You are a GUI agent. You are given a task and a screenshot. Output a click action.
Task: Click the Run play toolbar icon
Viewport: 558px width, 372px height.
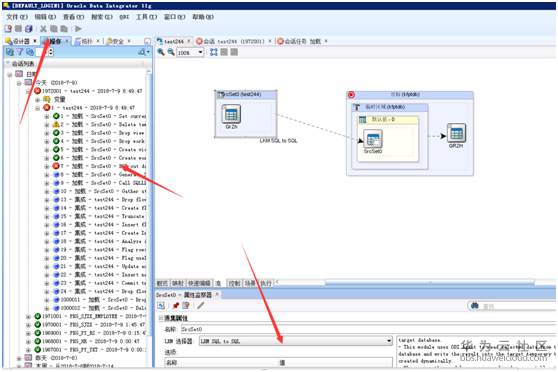pos(78,28)
